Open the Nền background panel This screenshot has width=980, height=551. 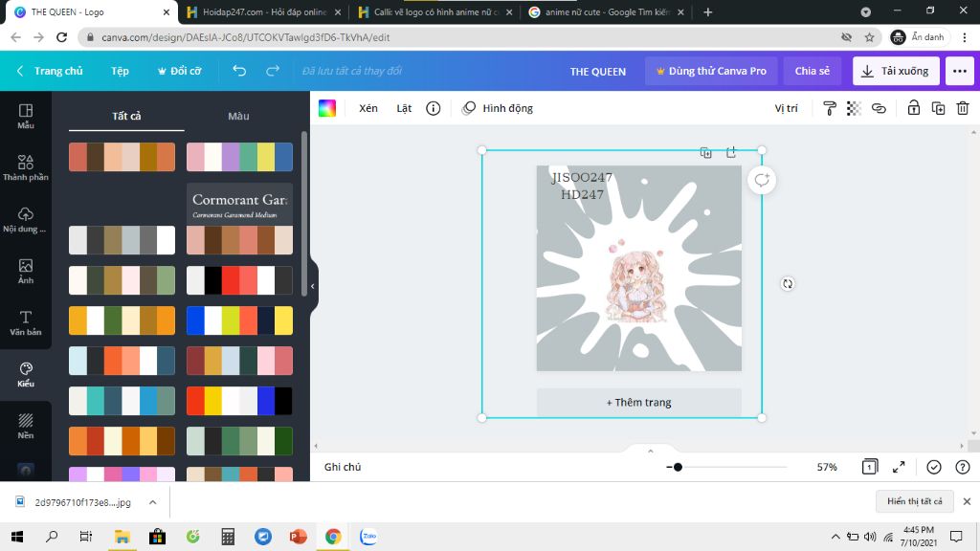point(26,427)
